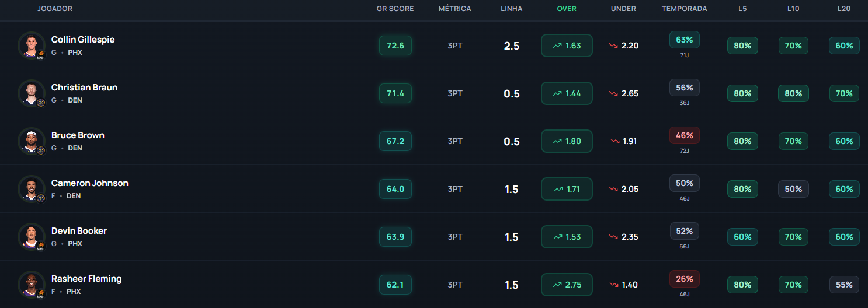Choose Over 2.75 odds for Rasheer Fleming
This screenshot has width=868, height=308.
[x=567, y=285]
